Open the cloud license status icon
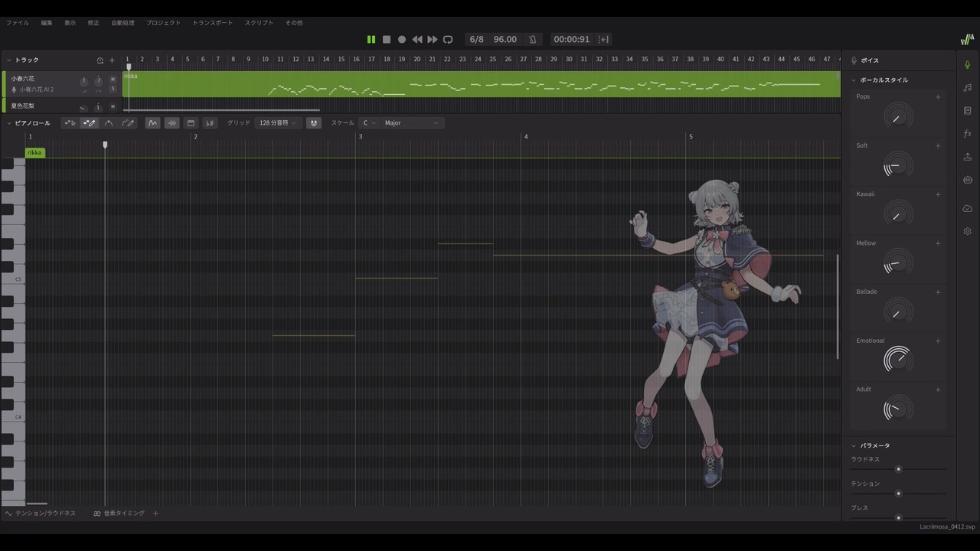Screen dimensions: 980x551 pos(968,209)
